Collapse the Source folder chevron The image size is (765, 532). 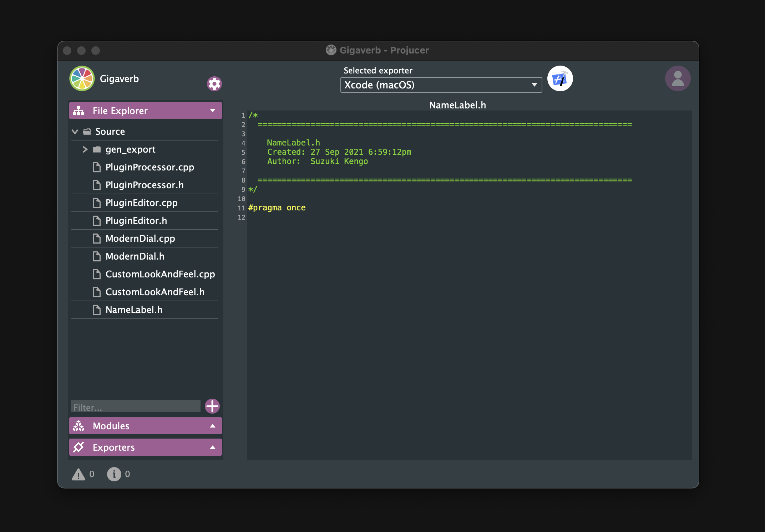75,132
